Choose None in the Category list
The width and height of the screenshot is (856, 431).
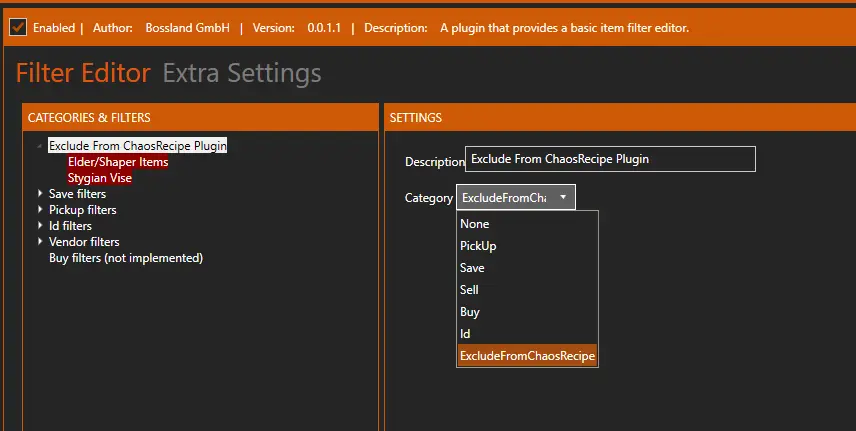click(527, 224)
